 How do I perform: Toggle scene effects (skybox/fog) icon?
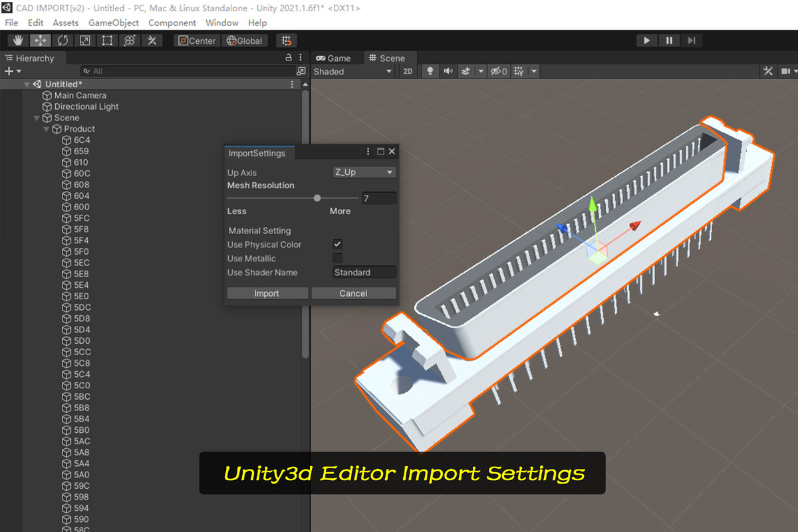[x=466, y=71]
